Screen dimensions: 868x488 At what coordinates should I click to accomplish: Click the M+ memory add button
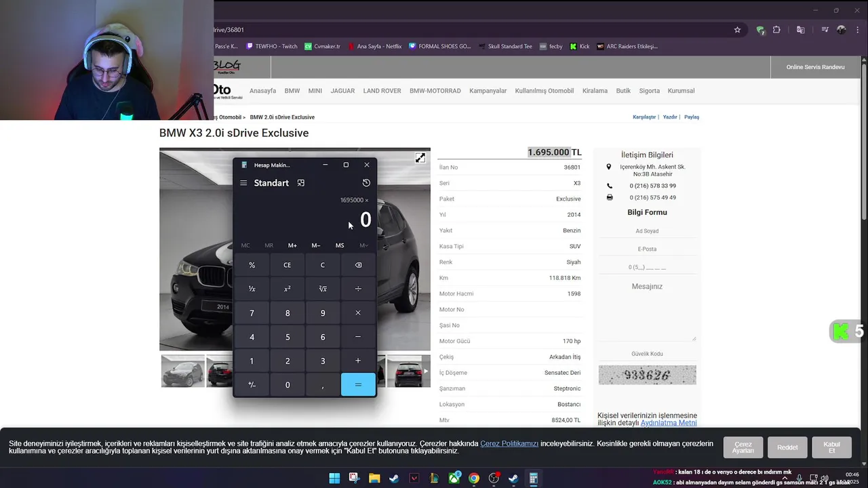[x=292, y=245]
